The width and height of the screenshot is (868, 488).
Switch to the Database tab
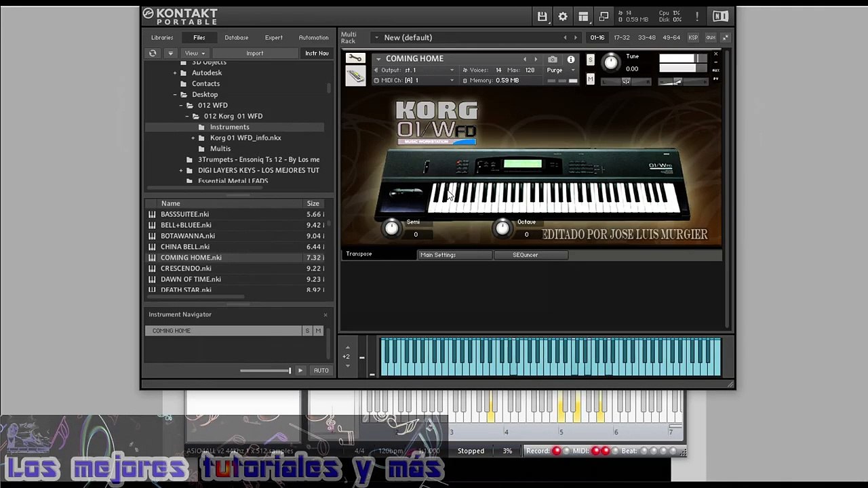[x=237, y=38]
